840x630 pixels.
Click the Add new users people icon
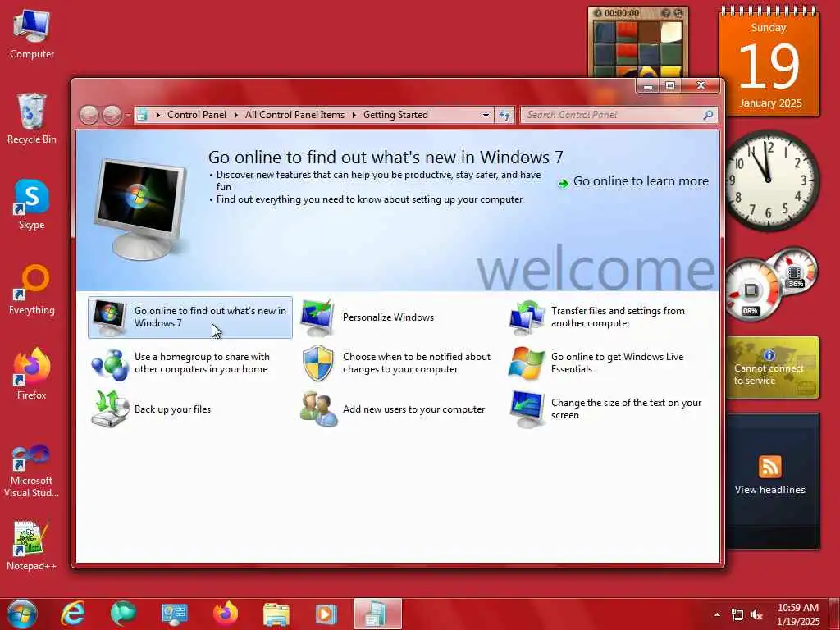[318, 409]
